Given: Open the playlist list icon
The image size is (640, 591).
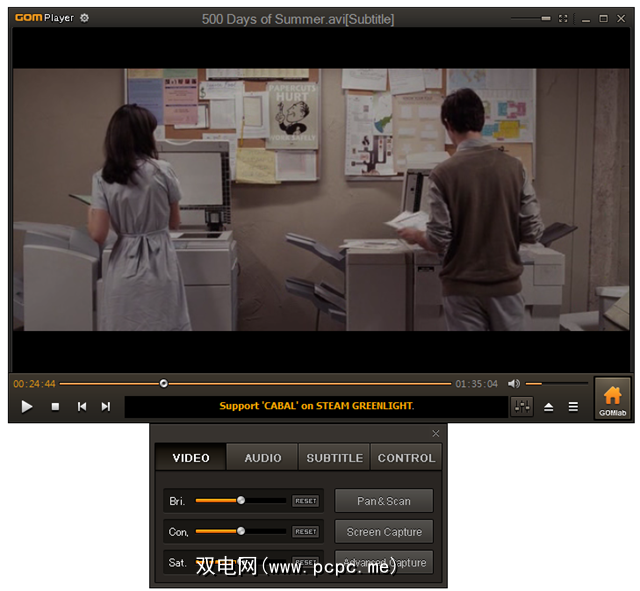Looking at the screenshot, I should [573, 407].
